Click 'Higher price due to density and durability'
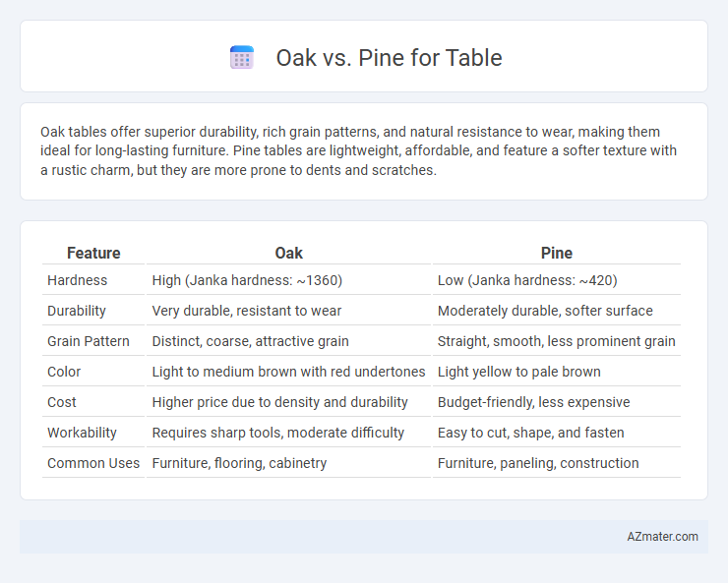728x583 pixels. pyautogui.click(x=279, y=402)
